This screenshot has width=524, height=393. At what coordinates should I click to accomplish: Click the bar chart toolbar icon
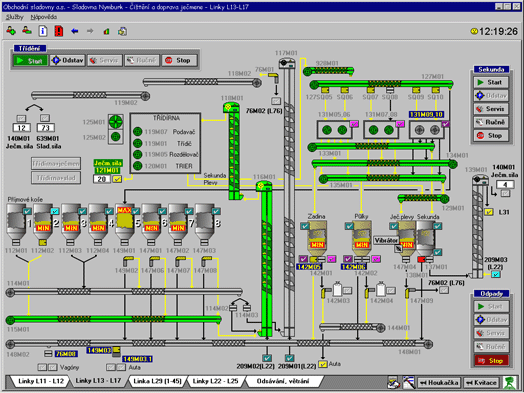coord(106,31)
